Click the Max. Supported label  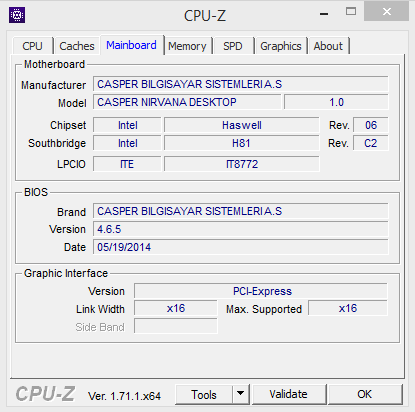(264, 309)
